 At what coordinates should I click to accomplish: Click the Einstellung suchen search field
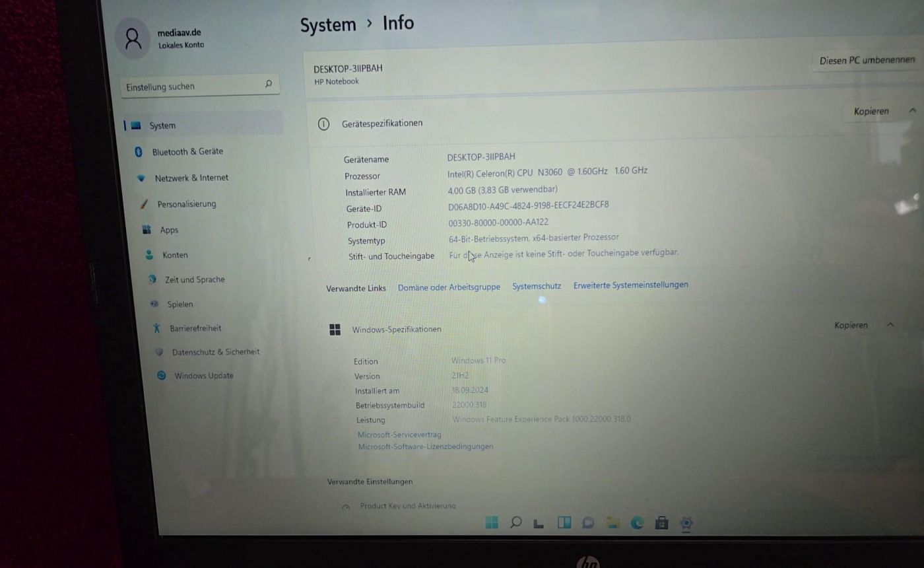[199, 86]
